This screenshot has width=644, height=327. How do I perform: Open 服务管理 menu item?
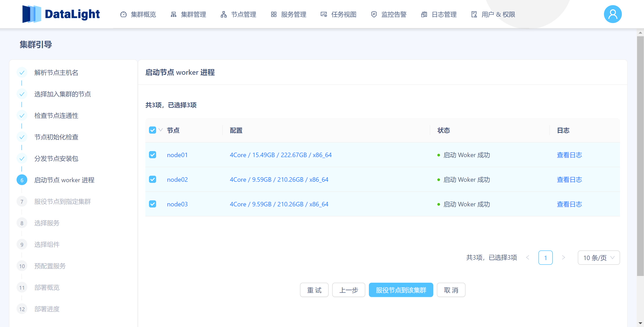(x=289, y=15)
